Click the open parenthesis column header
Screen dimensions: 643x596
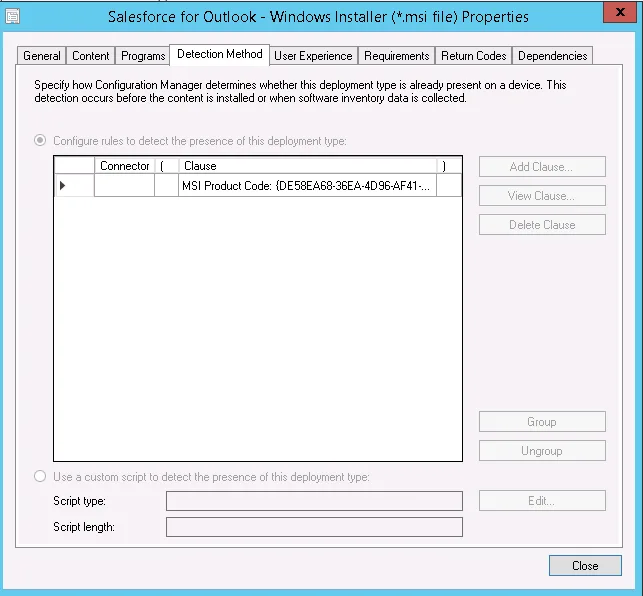(x=166, y=166)
